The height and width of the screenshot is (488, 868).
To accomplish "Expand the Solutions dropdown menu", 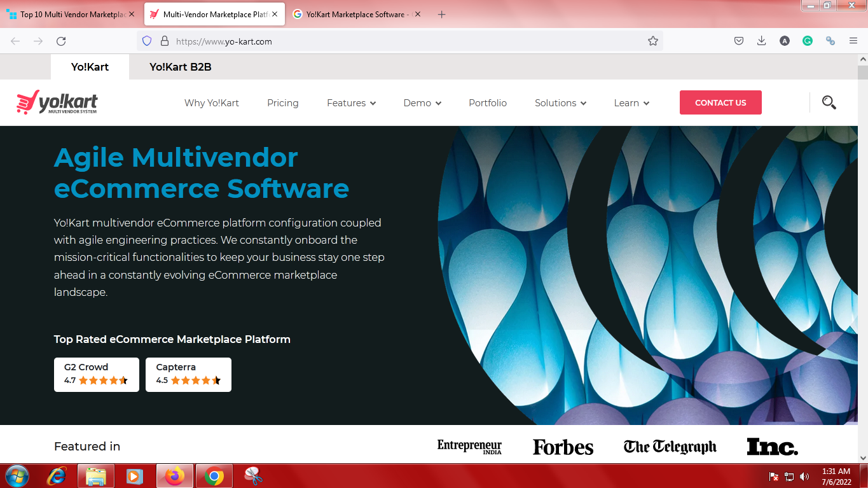I will (x=560, y=102).
